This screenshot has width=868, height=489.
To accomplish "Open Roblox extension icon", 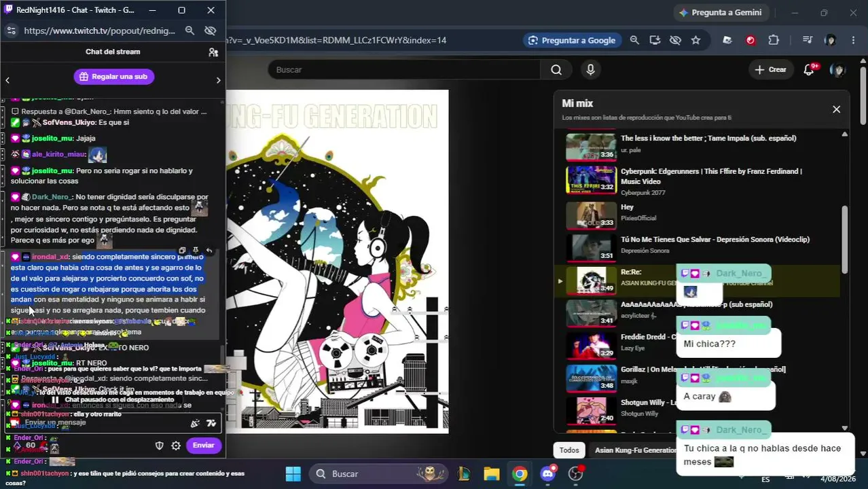I will click(727, 40).
